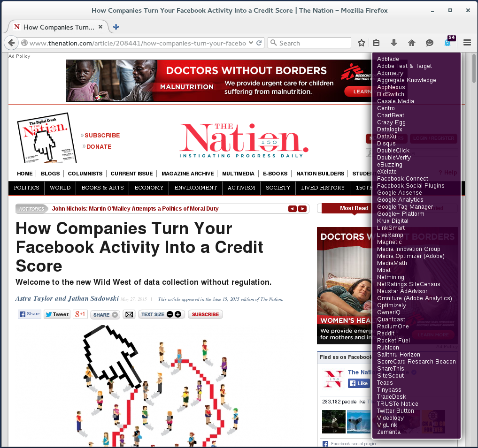This screenshot has height=448, width=478.
Task: Open URL history dropdown arrow
Action: [251, 43]
